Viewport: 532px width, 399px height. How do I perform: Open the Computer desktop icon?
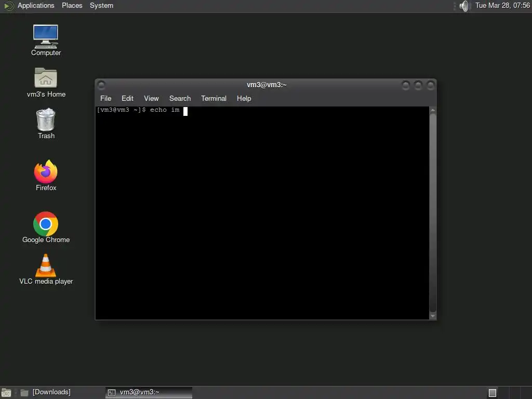[46, 40]
